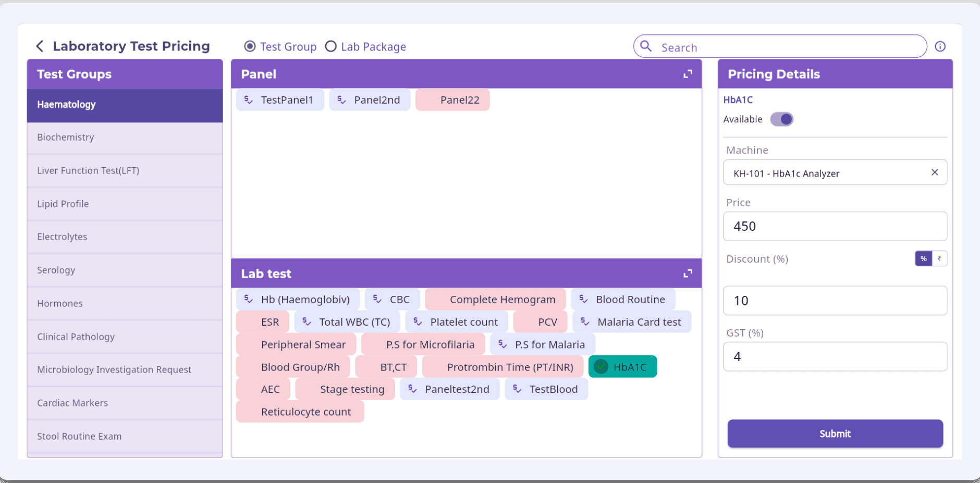The image size is (980, 483).
Task: Choose the AEC lab test chip
Action: pyautogui.click(x=263, y=389)
